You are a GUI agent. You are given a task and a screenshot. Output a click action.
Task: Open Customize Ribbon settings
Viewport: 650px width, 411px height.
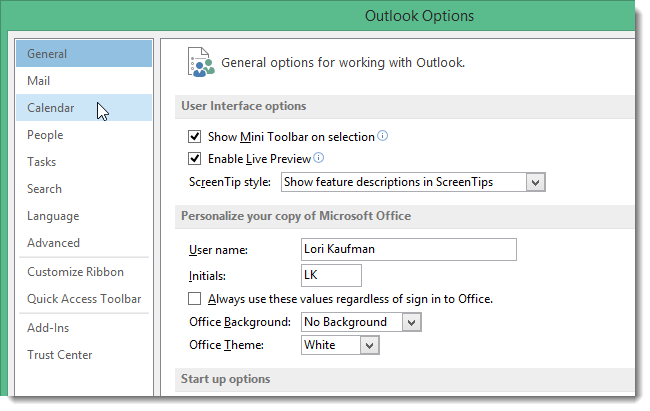pos(84,272)
